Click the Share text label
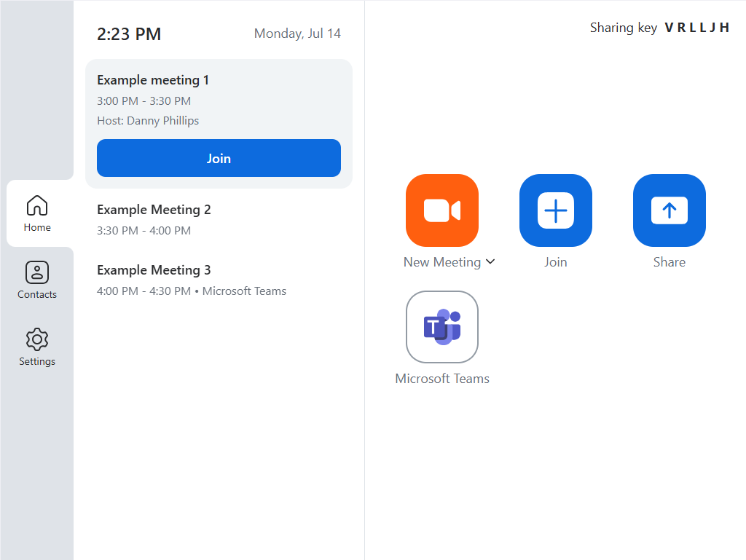746x560 pixels. [669, 262]
